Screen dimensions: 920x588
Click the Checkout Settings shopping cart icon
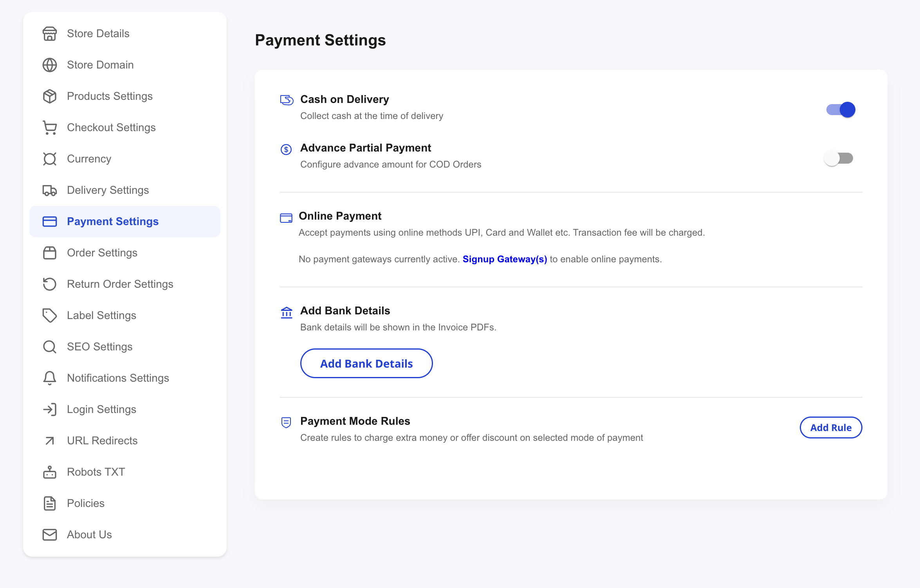(x=49, y=128)
